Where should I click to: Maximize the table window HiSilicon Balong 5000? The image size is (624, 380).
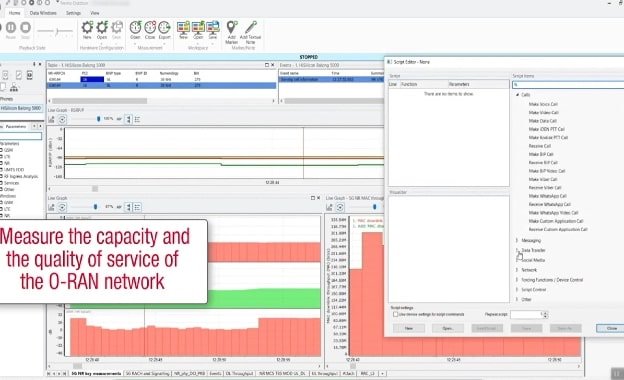[267, 65]
